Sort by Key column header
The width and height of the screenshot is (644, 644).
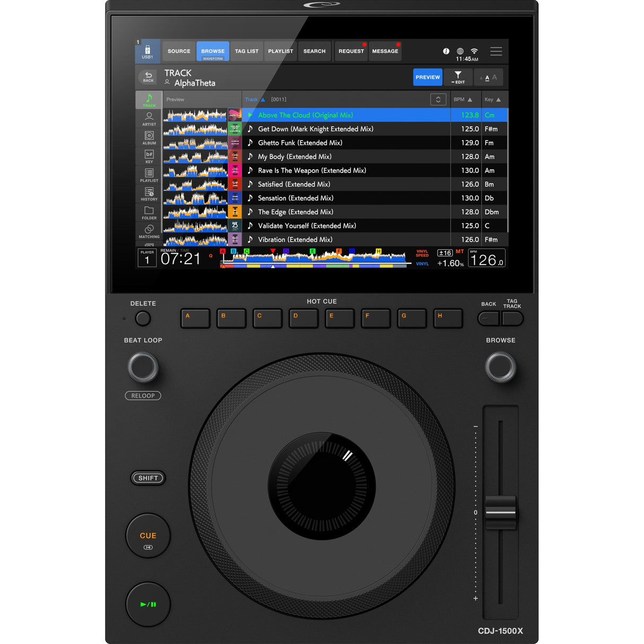tap(492, 99)
